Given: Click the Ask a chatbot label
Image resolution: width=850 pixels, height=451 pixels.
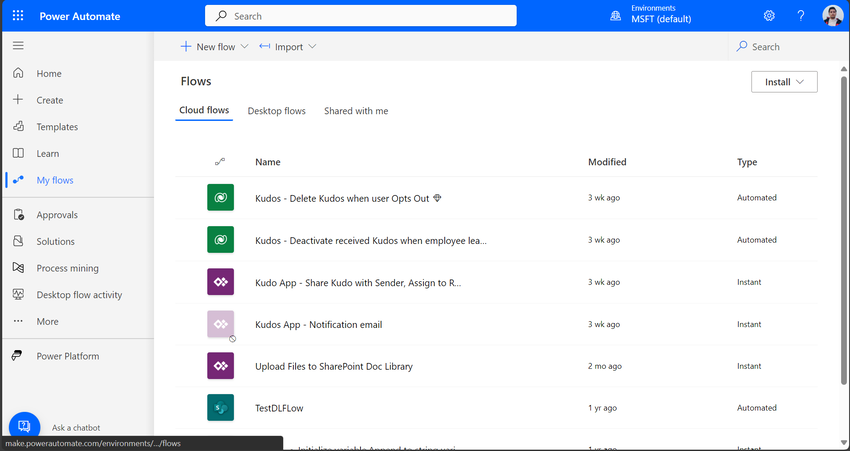Looking at the screenshot, I should pos(76,428).
